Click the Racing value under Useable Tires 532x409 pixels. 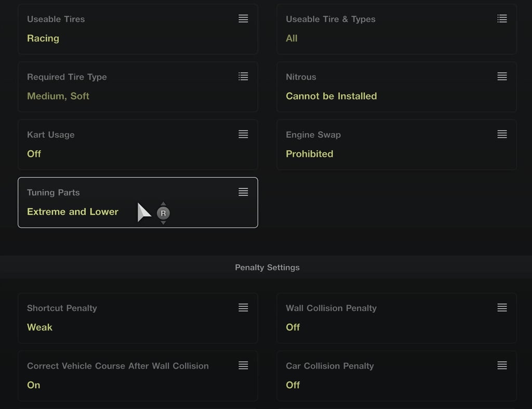[x=43, y=38]
